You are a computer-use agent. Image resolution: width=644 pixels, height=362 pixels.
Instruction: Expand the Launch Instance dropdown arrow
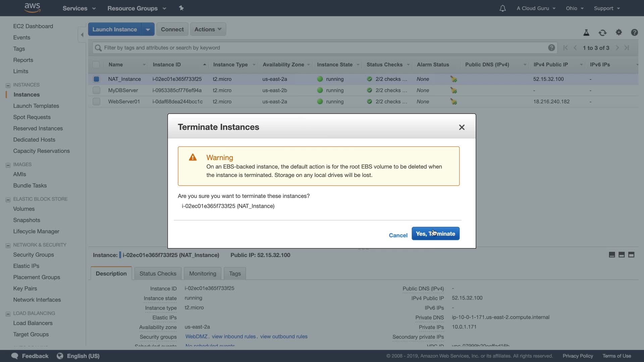pyautogui.click(x=148, y=29)
